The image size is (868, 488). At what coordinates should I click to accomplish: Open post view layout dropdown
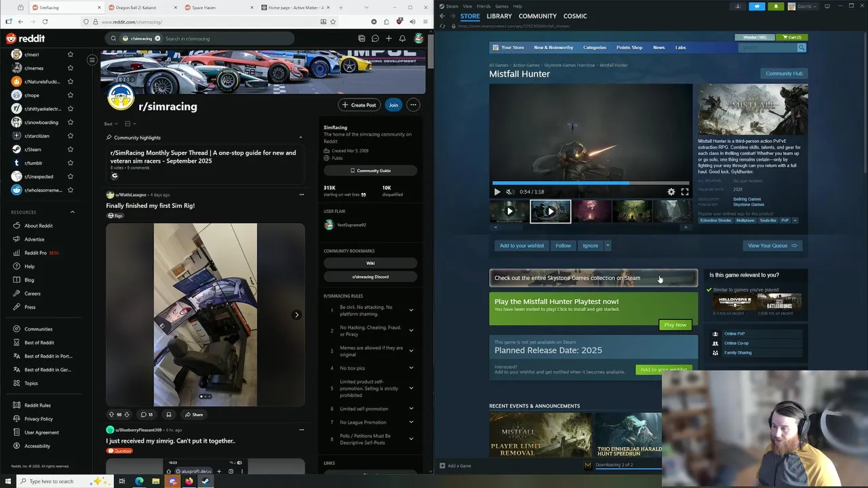130,124
